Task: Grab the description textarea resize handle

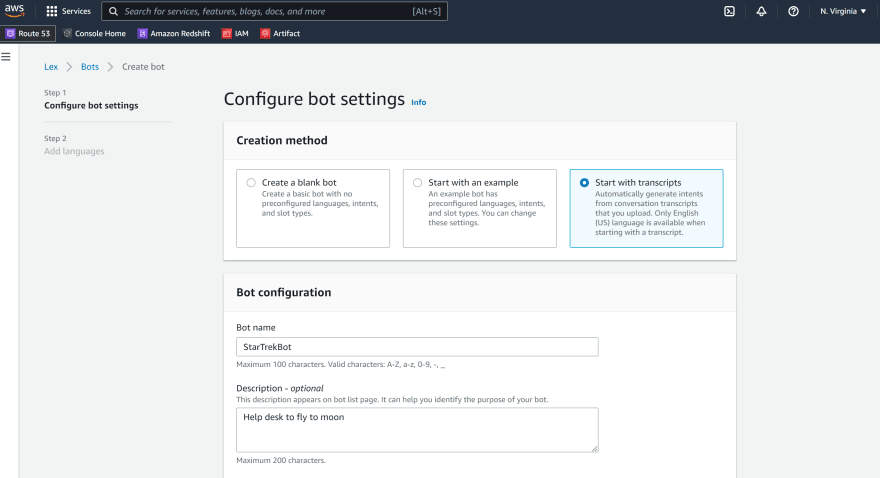Action: click(595, 448)
